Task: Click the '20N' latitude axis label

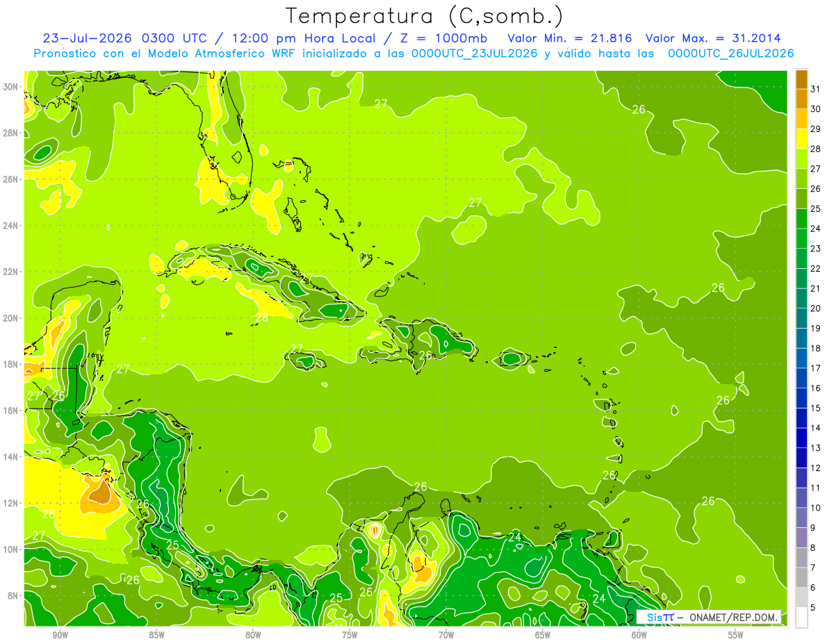Action: pyautogui.click(x=11, y=318)
